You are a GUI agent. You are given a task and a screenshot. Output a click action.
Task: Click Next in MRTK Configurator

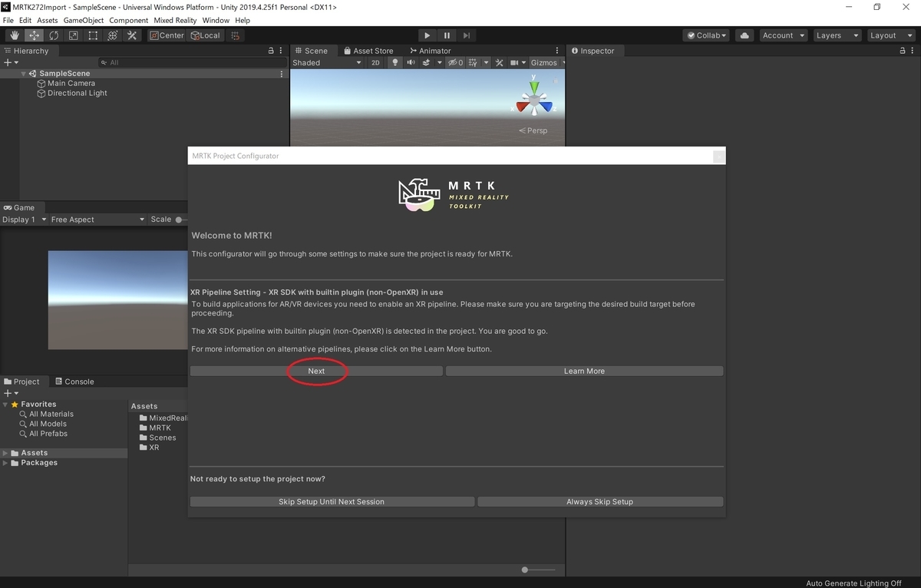pyautogui.click(x=316, y=371)
